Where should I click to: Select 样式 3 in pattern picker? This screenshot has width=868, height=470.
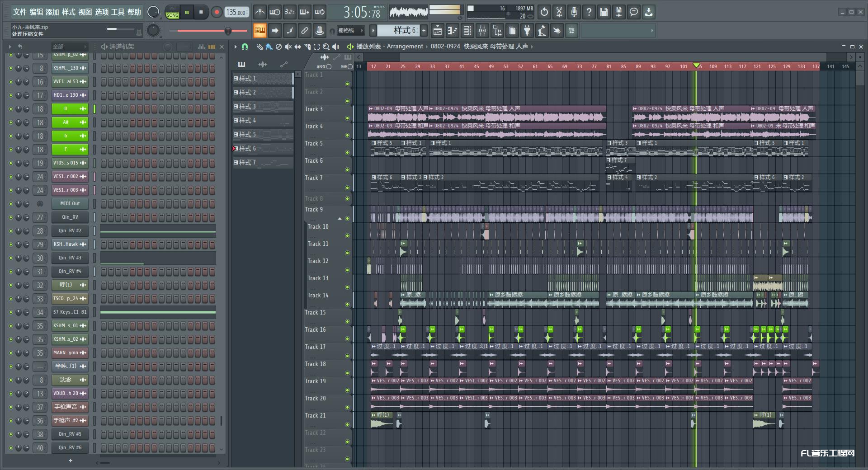(x=263, y=107)
